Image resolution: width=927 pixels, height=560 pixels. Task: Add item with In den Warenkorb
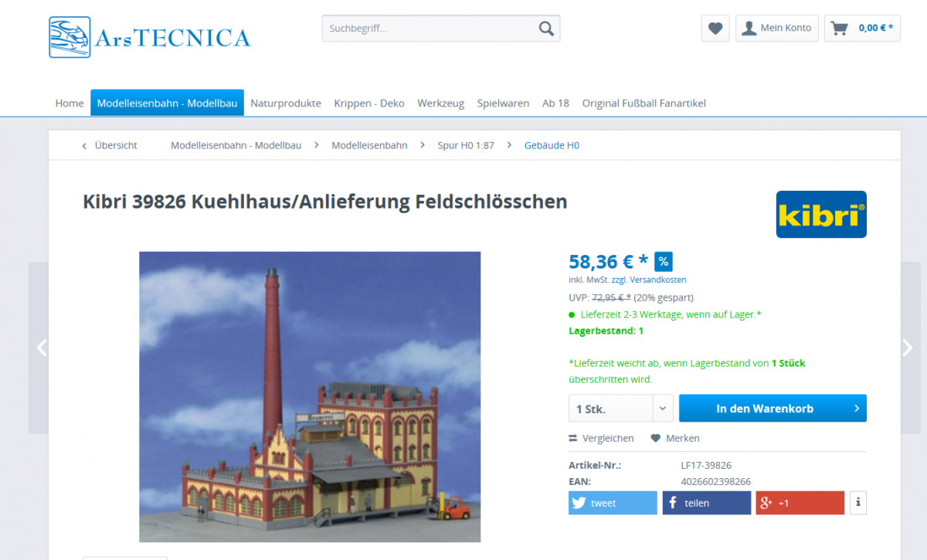[772, 409]
